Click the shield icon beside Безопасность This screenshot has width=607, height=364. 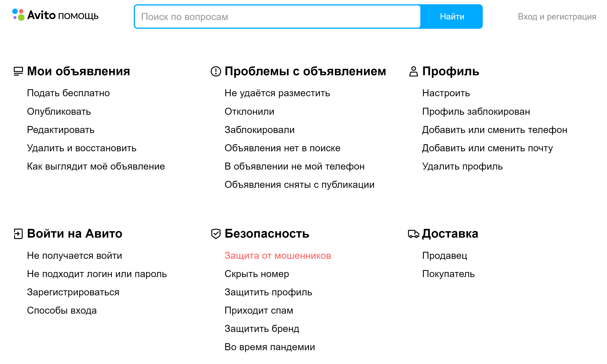click(216, 234)
